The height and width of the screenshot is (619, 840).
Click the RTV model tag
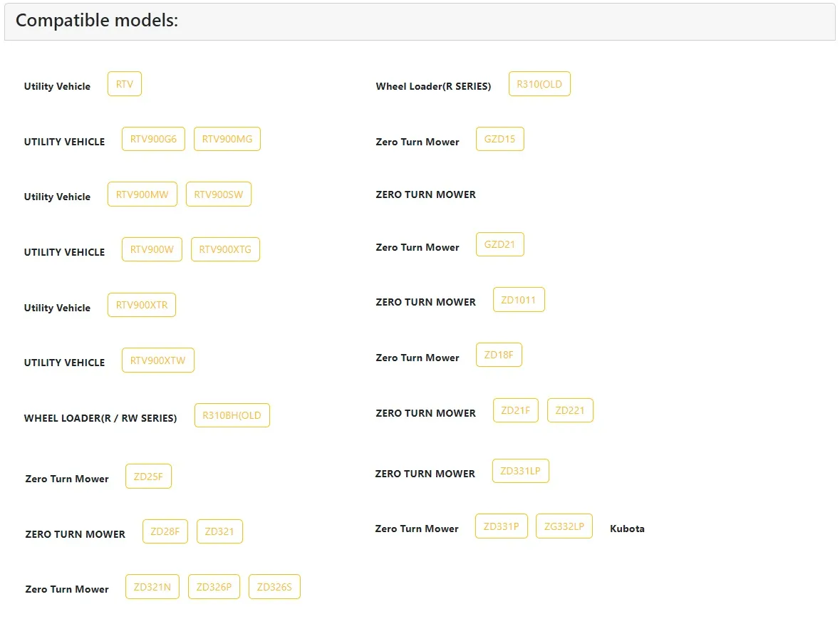(125, 84)
